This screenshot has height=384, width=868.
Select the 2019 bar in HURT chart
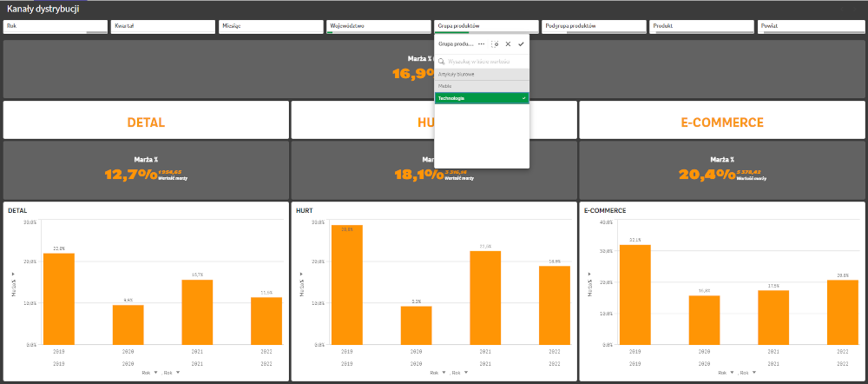[346, 285]
